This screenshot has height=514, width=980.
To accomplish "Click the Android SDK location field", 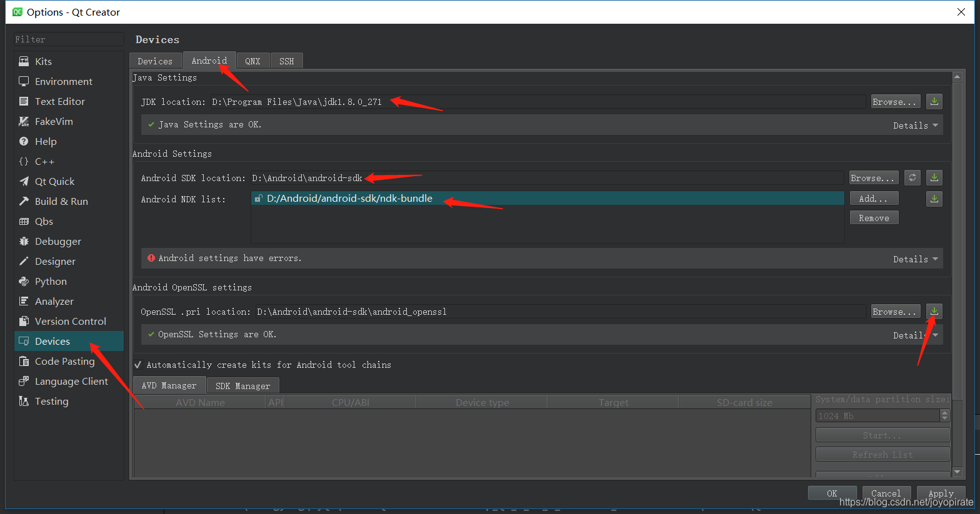I will tap(547, 177).
